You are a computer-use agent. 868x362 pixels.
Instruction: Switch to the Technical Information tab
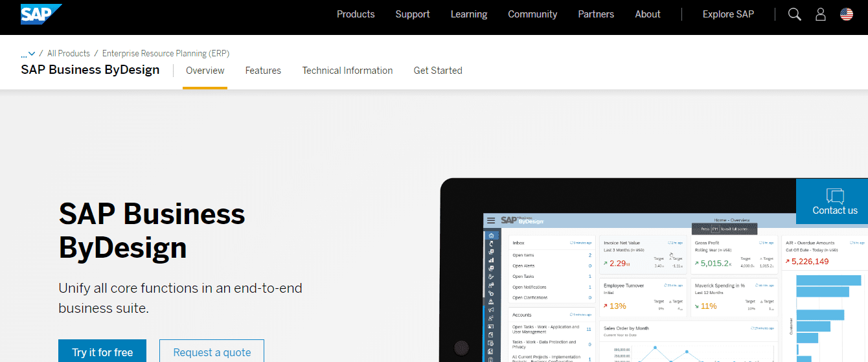pos(347,71)
